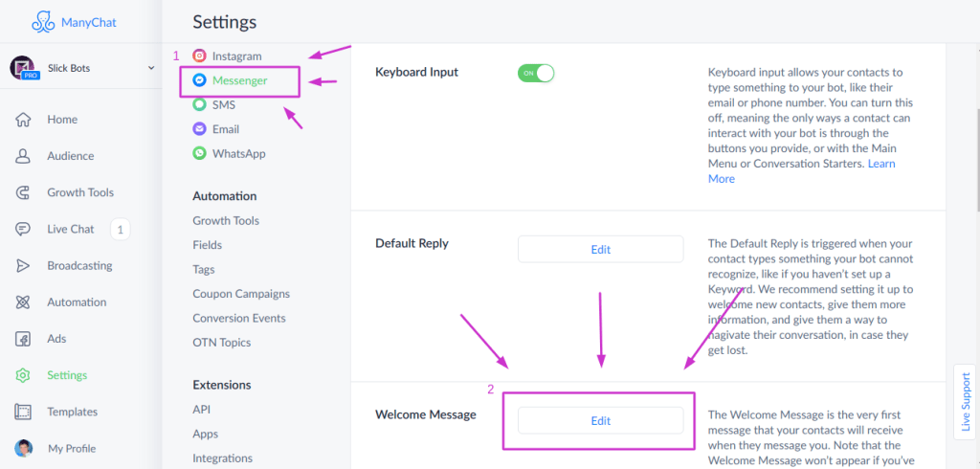Screen dimensions: 980x469
Task: Open Growth Tools in the main sidebar
Action: 80,192
